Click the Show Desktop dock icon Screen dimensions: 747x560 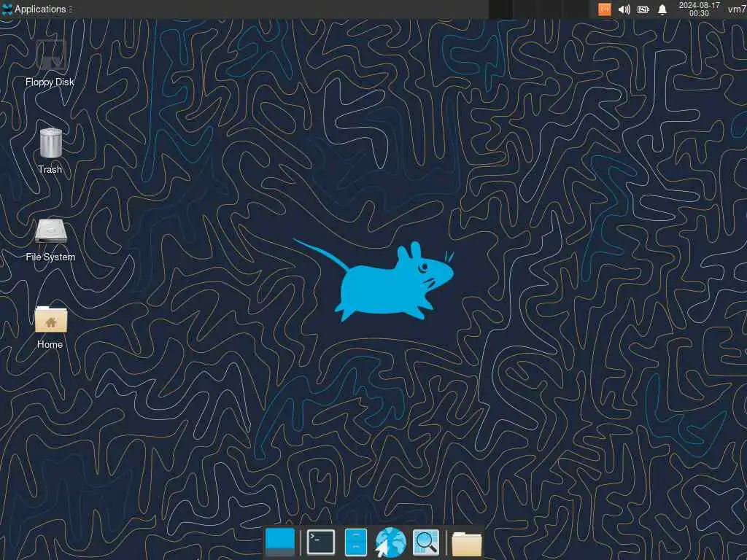(279, 542)
